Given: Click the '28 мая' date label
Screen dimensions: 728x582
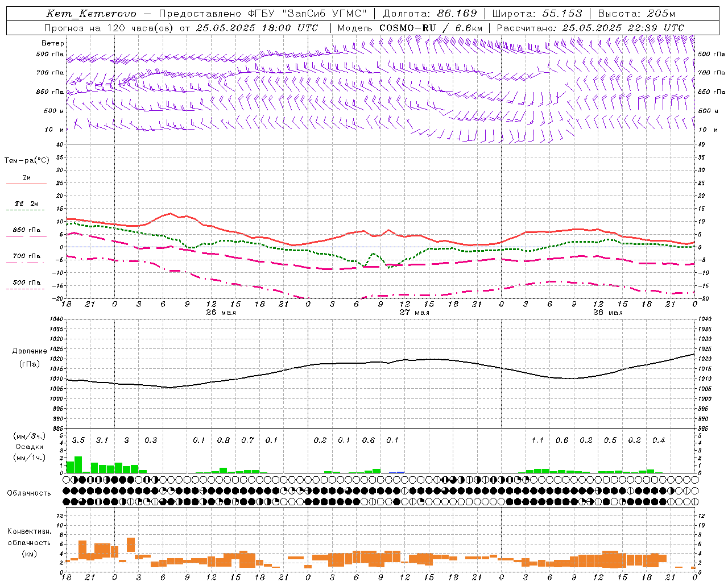Looking at the screenshot, I should pos(607,313).
